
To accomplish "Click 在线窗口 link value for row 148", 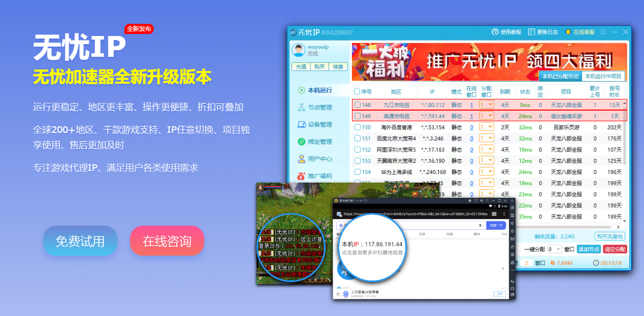I will pos(471,105).
